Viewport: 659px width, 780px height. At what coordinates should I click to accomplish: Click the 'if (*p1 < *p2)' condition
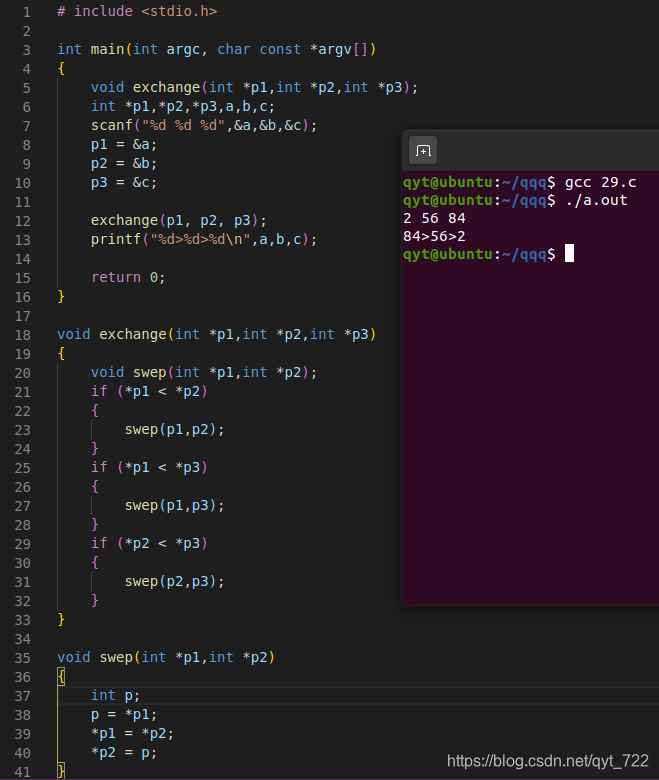tap(149, 391)
